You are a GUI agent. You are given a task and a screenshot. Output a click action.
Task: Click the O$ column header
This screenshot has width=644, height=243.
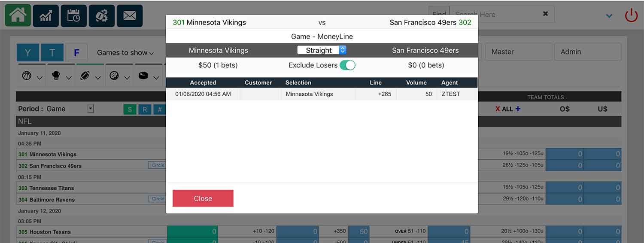coord(565,109)
